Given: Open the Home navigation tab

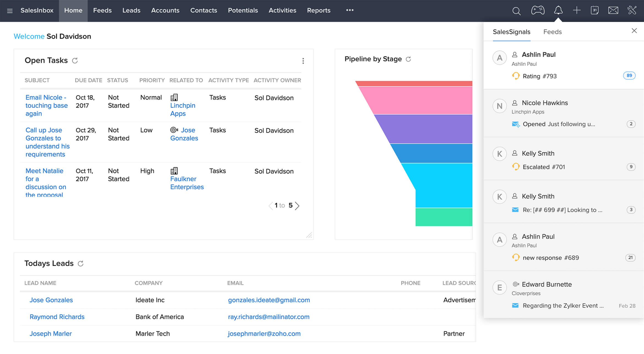Looking at the screenshot, I should 73,10.
